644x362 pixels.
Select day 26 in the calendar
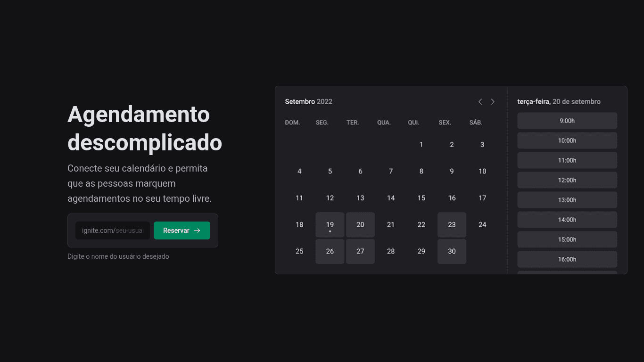330,251
